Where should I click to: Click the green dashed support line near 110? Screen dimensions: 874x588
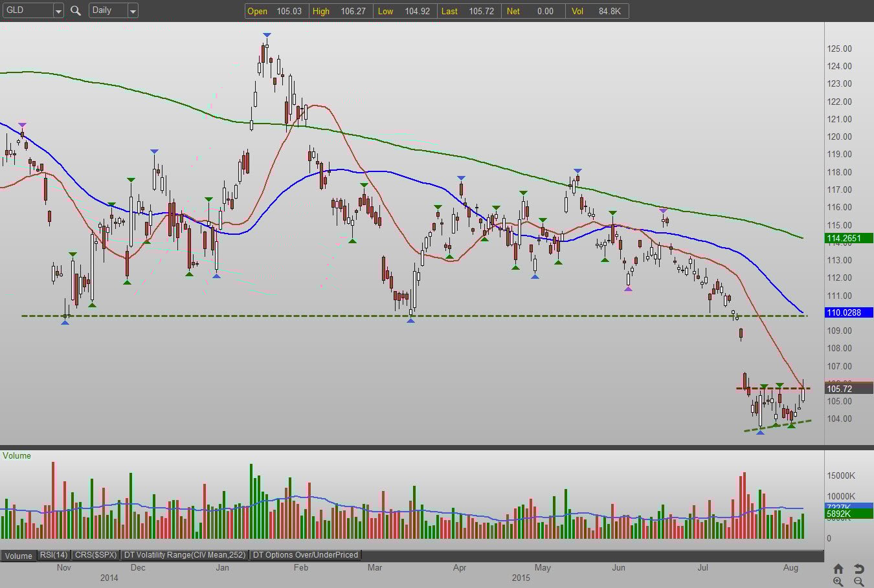click(324, 316)
